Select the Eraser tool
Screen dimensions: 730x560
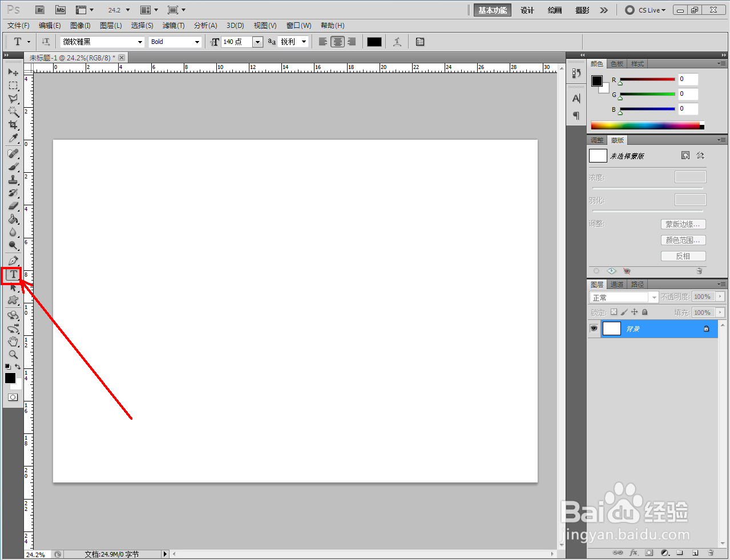[x=13, y=206]
